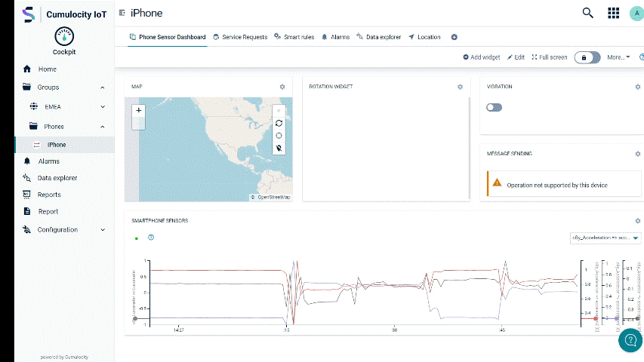This screenshot has height=362, width=644.
Task: Click the 'Operation not supported by this device' alert
Action: click(564, 183)
